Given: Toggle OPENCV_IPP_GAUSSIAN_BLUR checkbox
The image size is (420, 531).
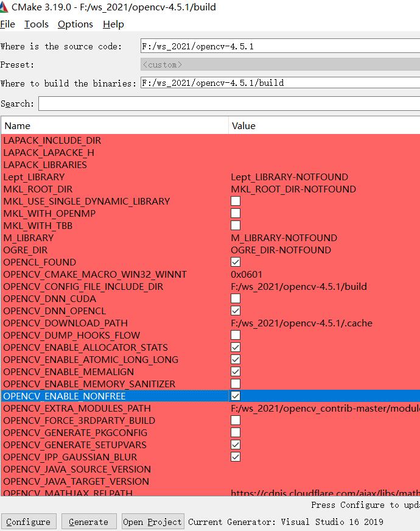Looking at the screenshot, I should (236, 457).
